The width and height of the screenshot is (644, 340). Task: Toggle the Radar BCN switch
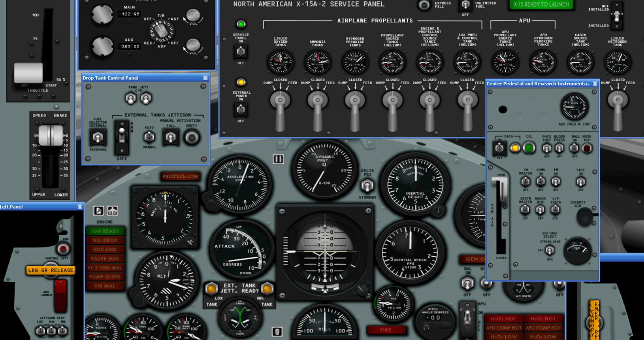(540, 210)
